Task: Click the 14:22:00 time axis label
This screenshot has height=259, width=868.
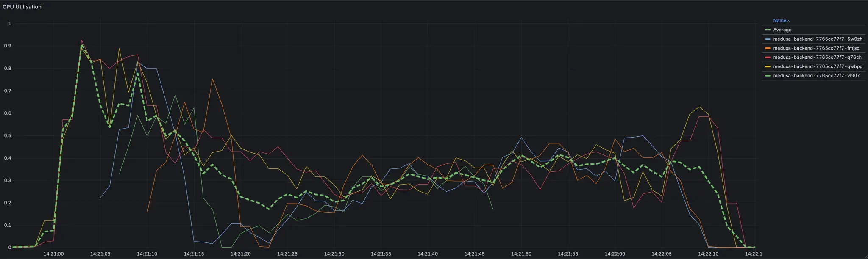Action: click(615, 254)
